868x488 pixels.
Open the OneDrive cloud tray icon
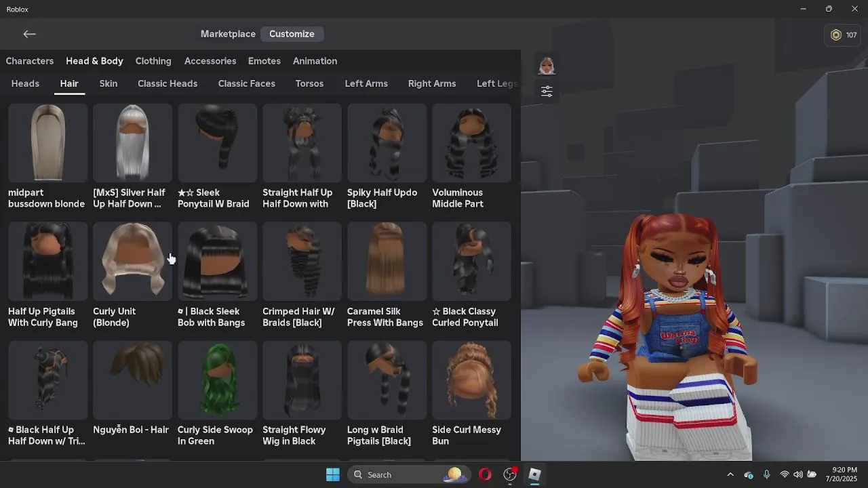pos(749,474)
